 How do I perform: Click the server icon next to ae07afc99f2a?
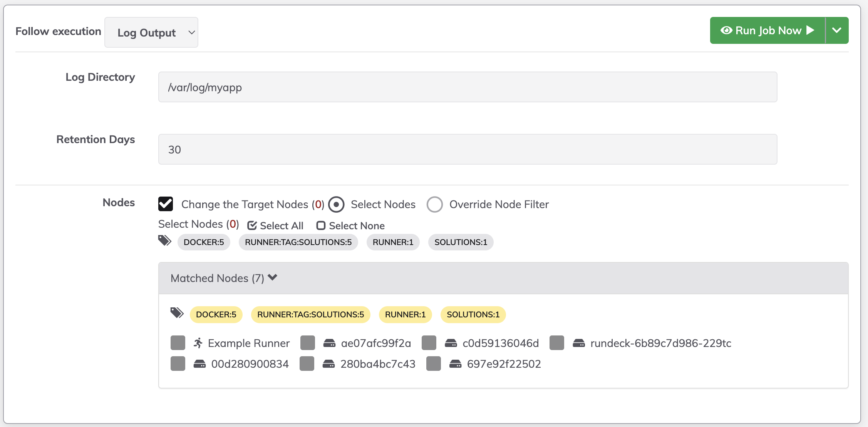(x=329, y=343)
